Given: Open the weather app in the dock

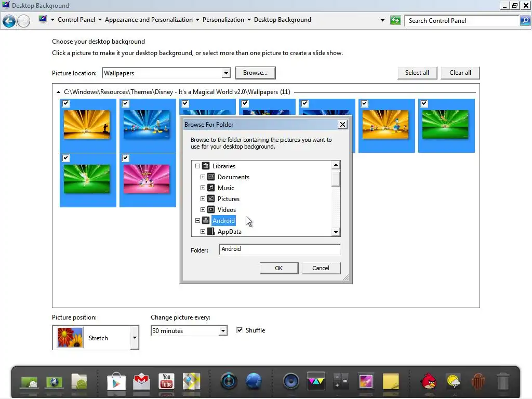Looking at the screenshot, I should pyautogui.click(x=453, y=381).
